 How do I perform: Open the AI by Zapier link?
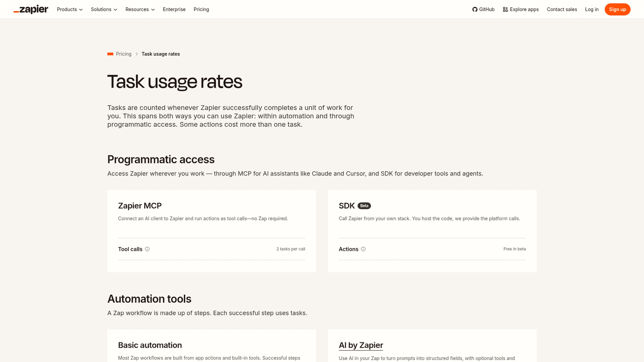[x=361, y=345]
